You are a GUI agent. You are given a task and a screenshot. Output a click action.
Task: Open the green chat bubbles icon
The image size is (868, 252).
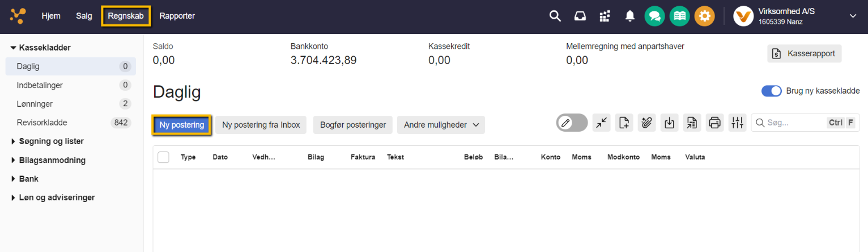[654, 16]
